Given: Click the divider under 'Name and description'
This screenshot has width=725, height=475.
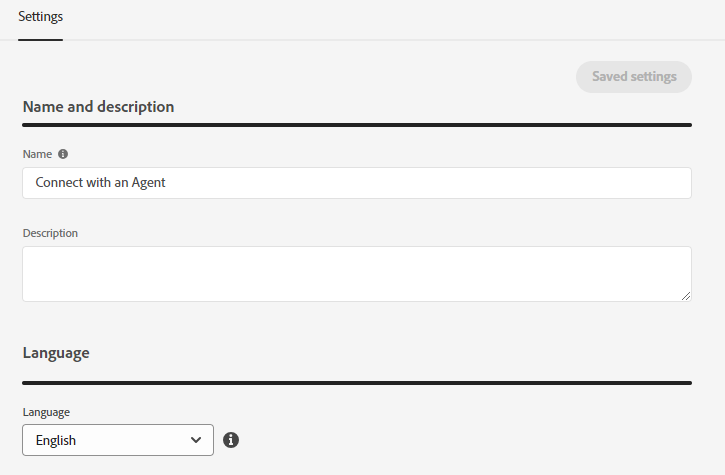Looking at the screenshot, I should [357, 125].
